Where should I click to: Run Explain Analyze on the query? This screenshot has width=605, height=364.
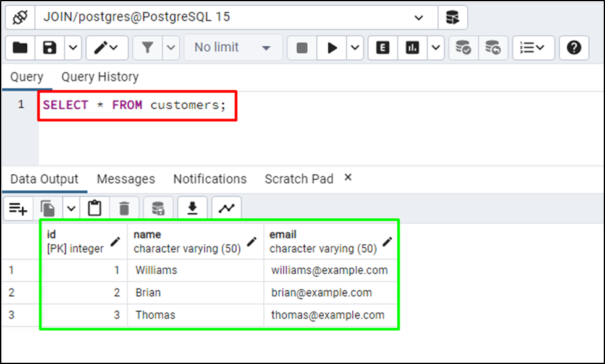point(412,48)
